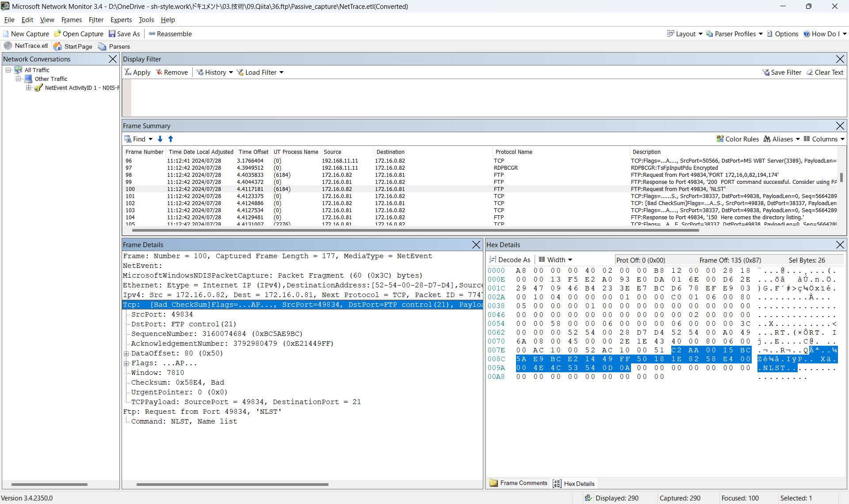Open Color Rules in Frame Summary
The width and height of the screenshot is (849, 504).
pos(738,139)
